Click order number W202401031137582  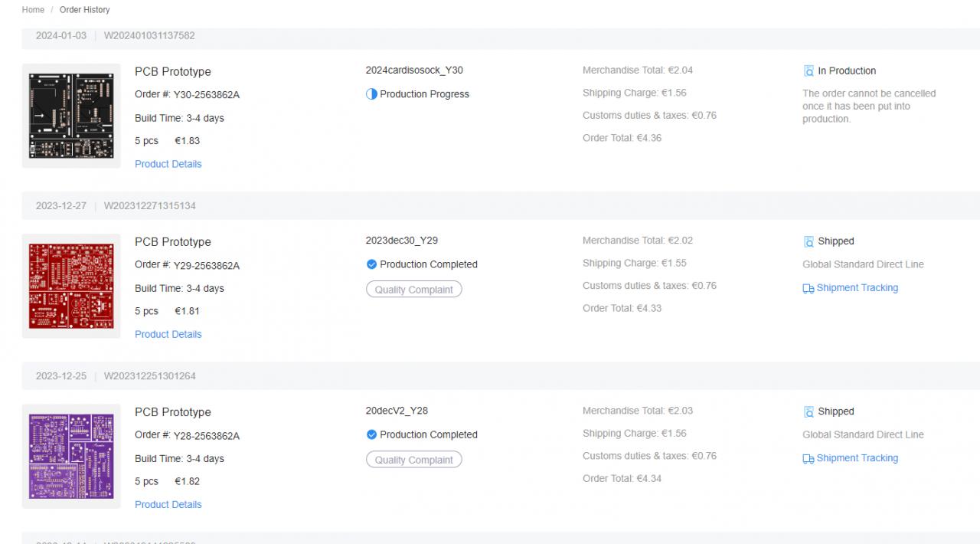click(149, 36)
